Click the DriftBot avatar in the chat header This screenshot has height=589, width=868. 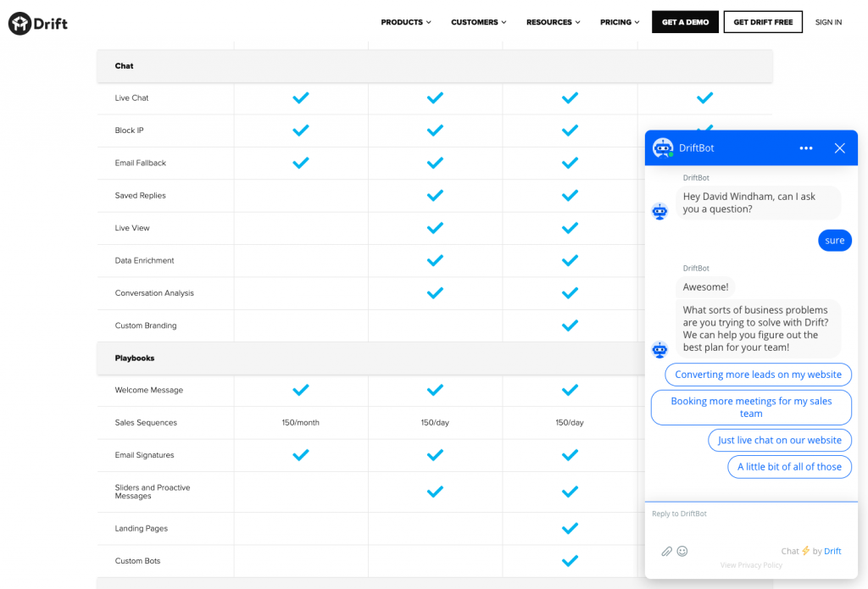(663, 148)
